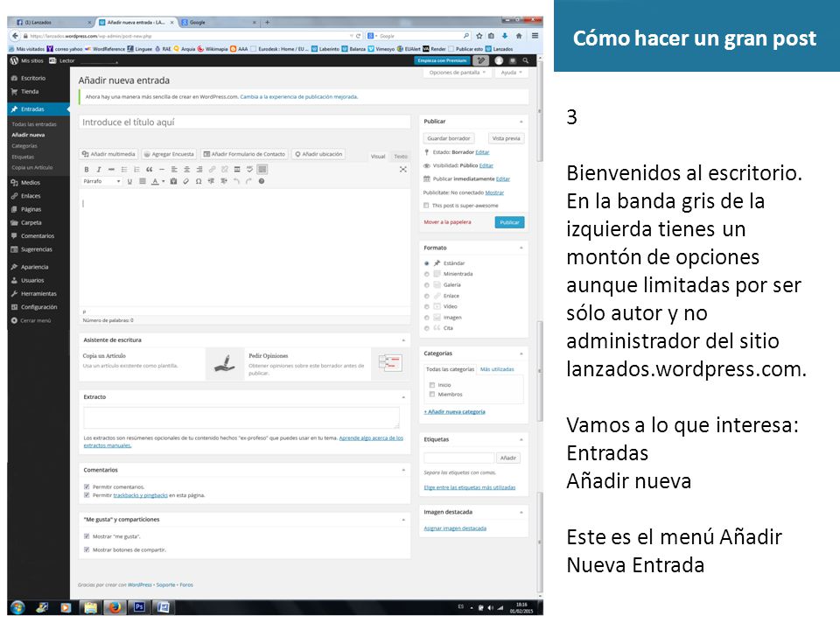
Task: Collapse the Etiquetas box
Action: pyautogui.click(x=521, y=440)
